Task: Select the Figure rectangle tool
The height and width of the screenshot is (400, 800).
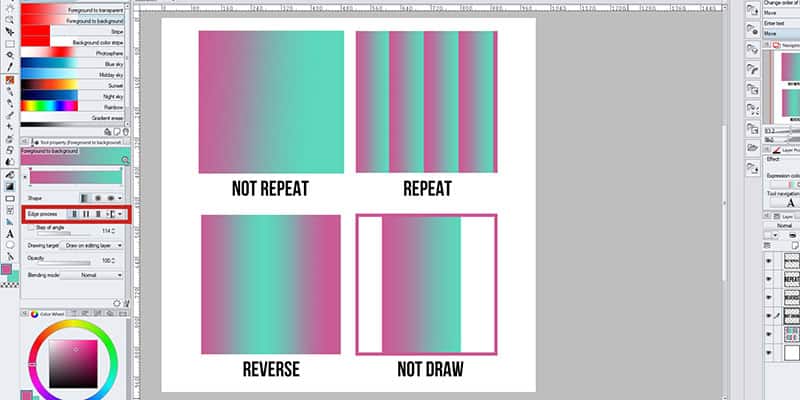Action: [9, 198]
